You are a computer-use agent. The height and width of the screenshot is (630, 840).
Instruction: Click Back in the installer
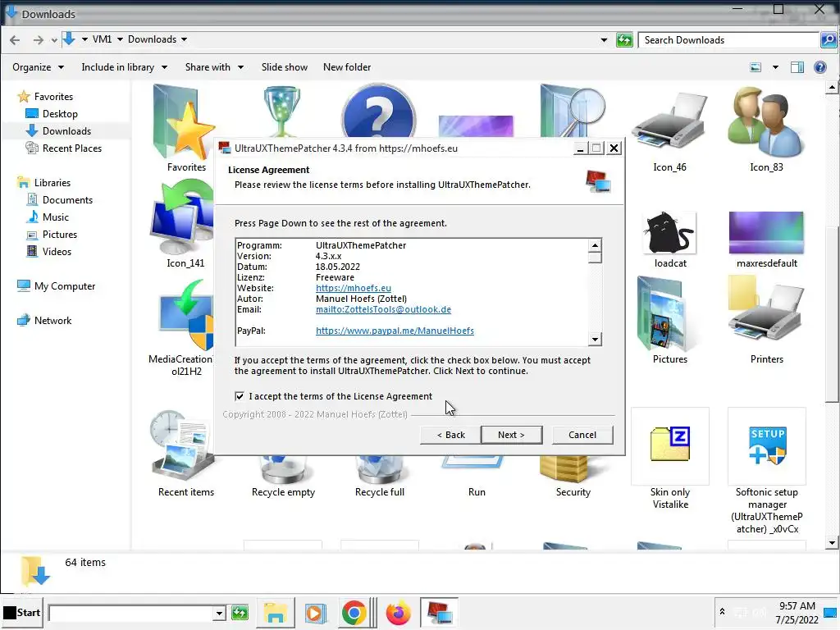(x=451, y=435)
